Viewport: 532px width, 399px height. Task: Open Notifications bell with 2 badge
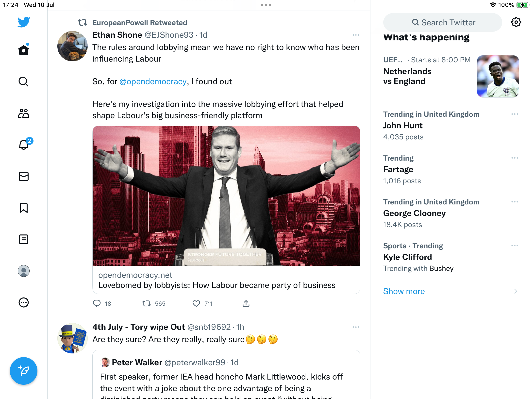pos(24,145)
